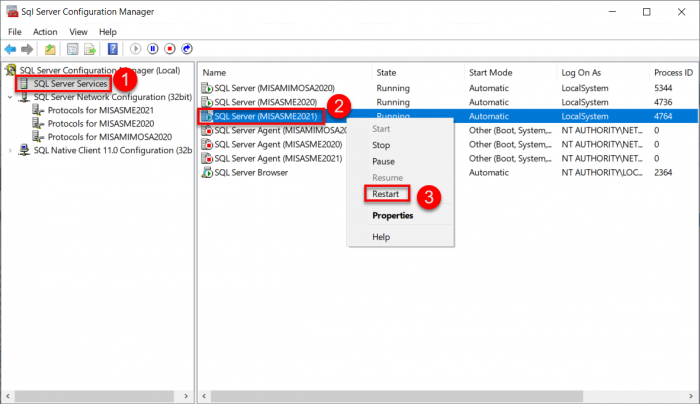This screenshot has width=700, height=404.
Task: Click the Help question mark toolbar icon
Action: pyautogui.click(x=113, y=49)
